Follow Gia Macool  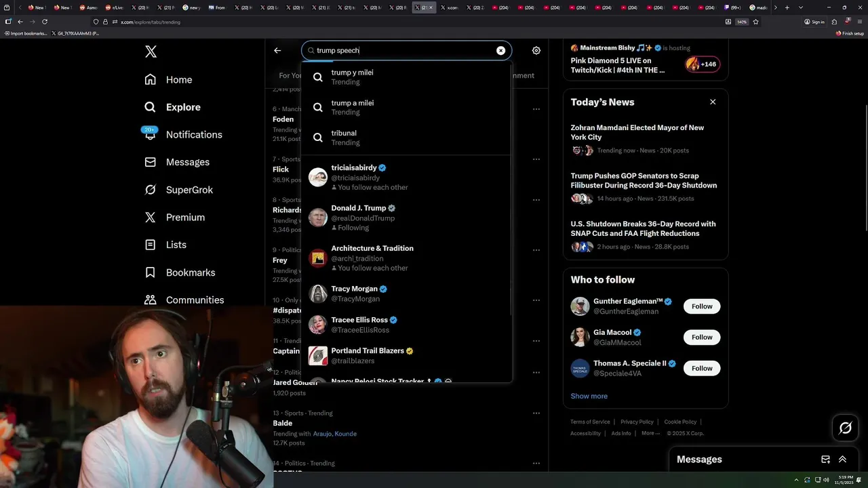coord(702,337)
